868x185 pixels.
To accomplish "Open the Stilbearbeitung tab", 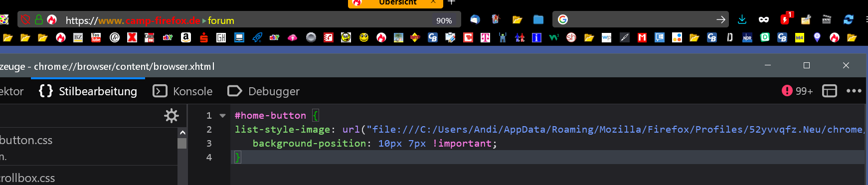I will coord(88,91).
